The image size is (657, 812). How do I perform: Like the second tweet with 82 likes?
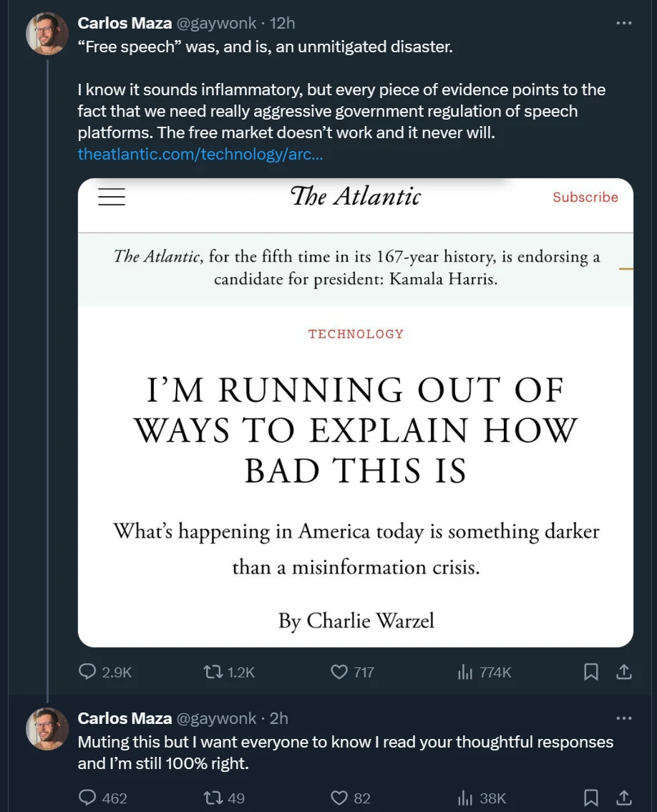tap(351, 798)
